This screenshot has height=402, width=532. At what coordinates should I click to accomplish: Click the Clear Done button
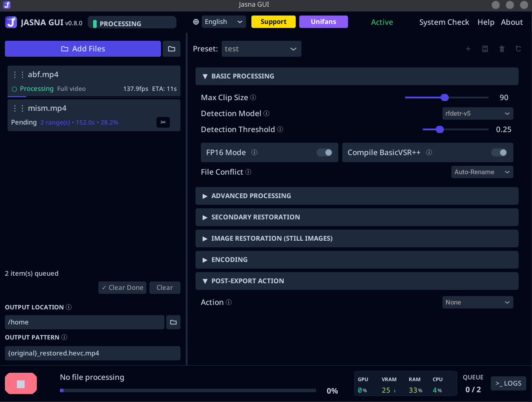(122, 288)
